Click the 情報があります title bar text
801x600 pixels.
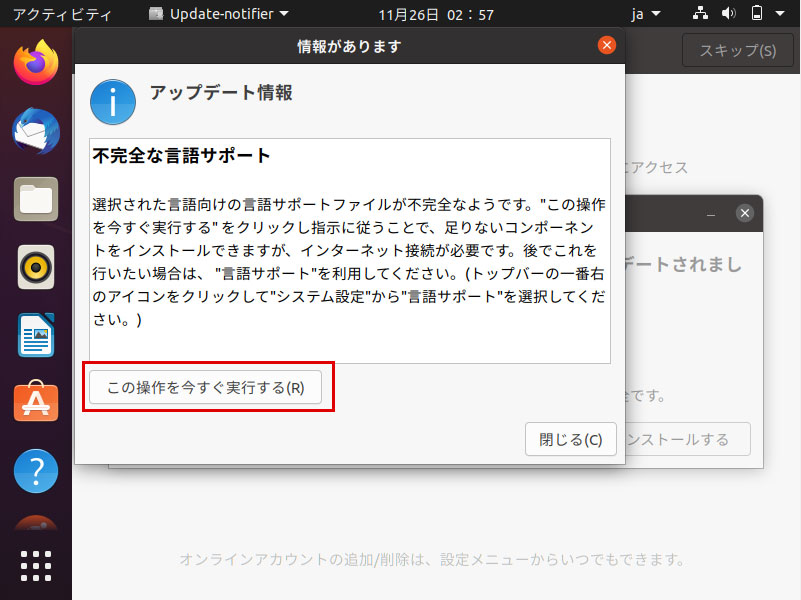349,46
